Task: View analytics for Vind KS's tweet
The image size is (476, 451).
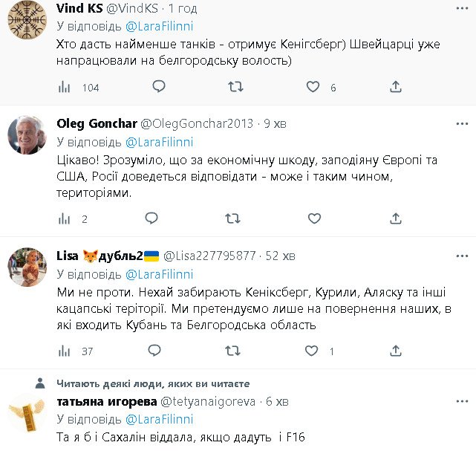Action: pyautogui.click(x=65, y=87)
